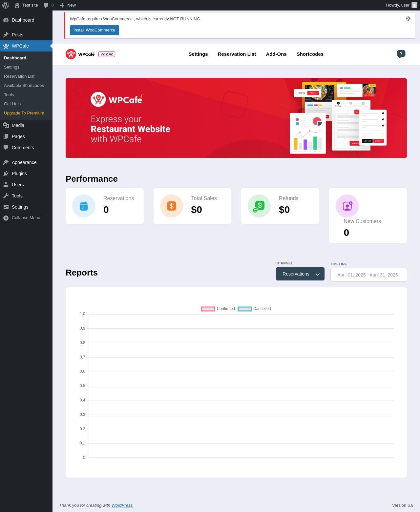Screen dimensions: 420x512
Task: Click the Total Sales dollar icon
Action: tap(172, 206)
